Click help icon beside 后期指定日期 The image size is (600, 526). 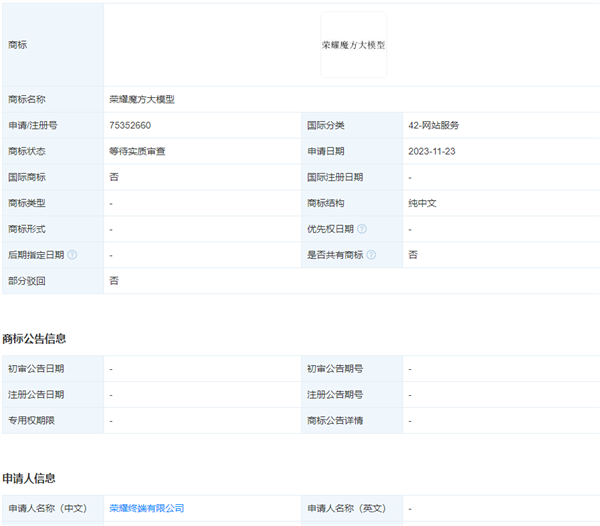tap(72, 255)
